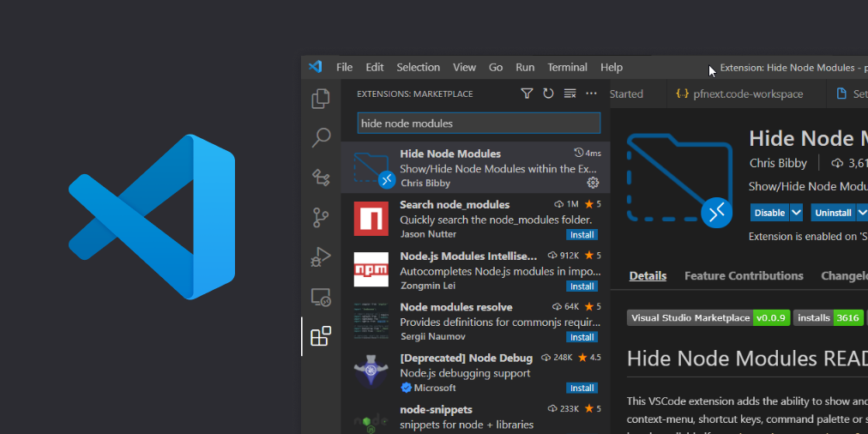Install Node modules resolve extension
868x434 pixels.
pyautogui.click(x=582, y=337)
